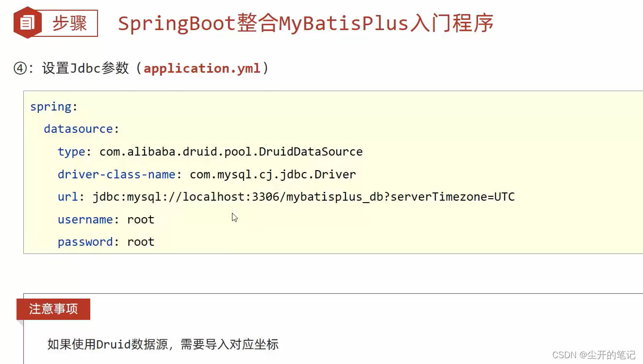Click the 步骤 label box

coord(69,23)
